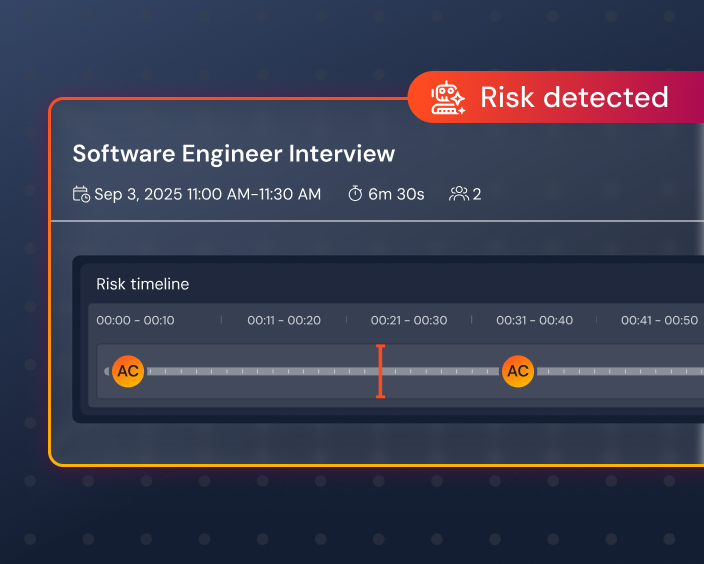Open the Software Engineer Interview title
Image resolution: width=704 pixels, height=564 pixels.
pyautogui.click(x=234, y=154)
